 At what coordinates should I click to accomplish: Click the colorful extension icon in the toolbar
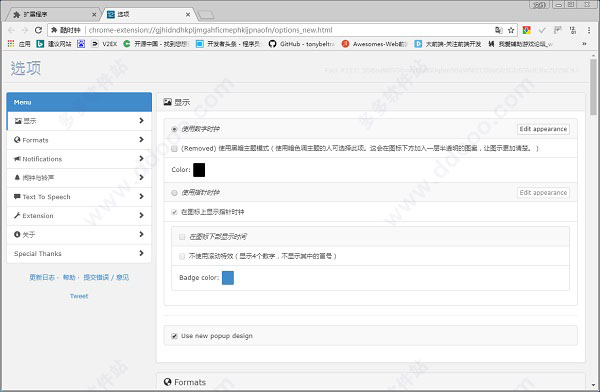(x=527, y=30)
